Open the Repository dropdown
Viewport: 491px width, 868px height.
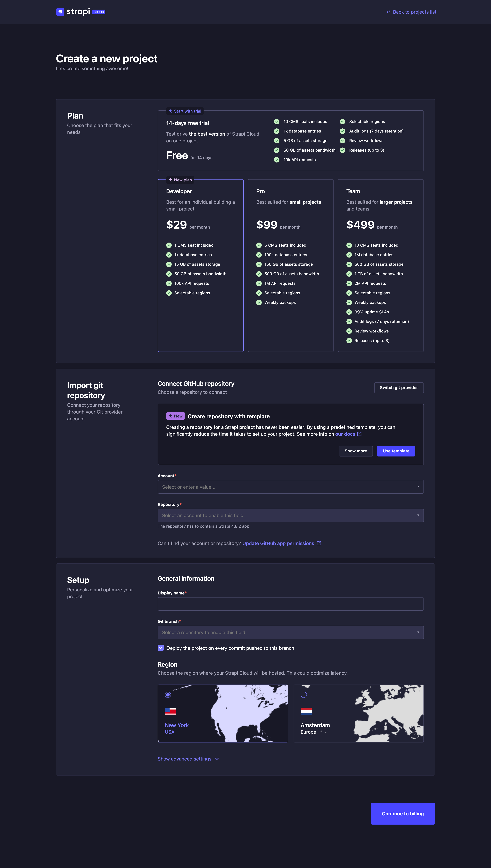[x=290, y=515]
